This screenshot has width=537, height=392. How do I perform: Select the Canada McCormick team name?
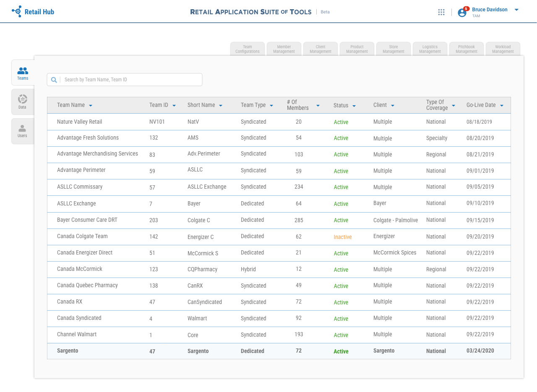(x=80, y=269)
